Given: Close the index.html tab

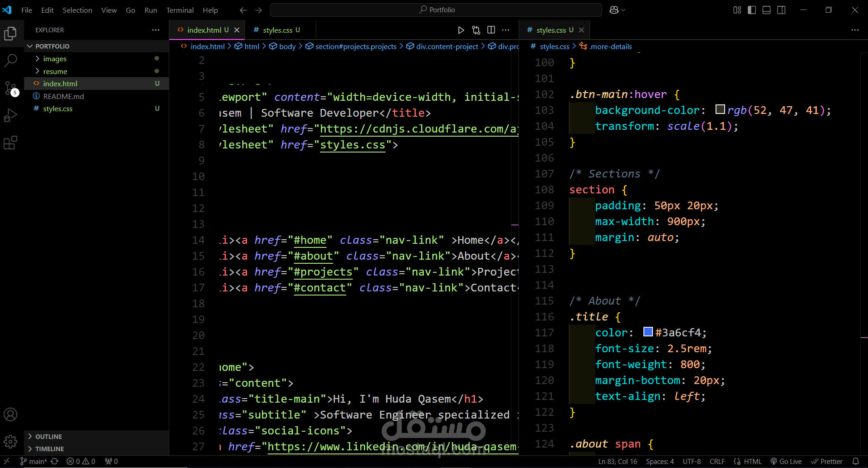Looking at the screenshot, I should (237, 30).
